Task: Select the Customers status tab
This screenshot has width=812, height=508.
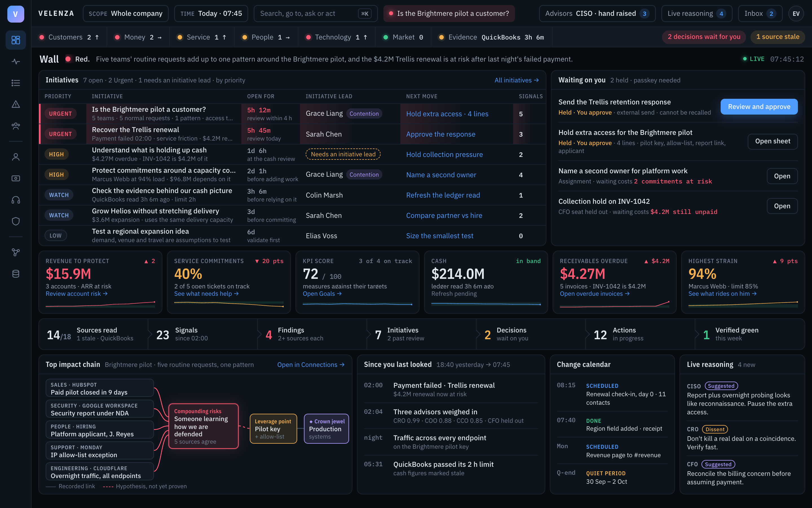Action: tap(69, 37)
